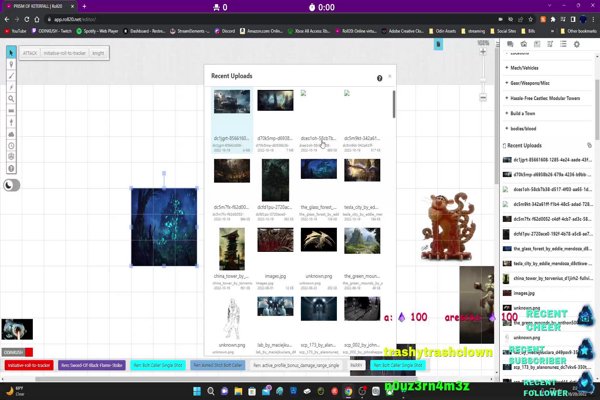Choose the Select and Pan arrow tool
The height and width of the screenshot is (400, 600).
(x=11, y=52)
